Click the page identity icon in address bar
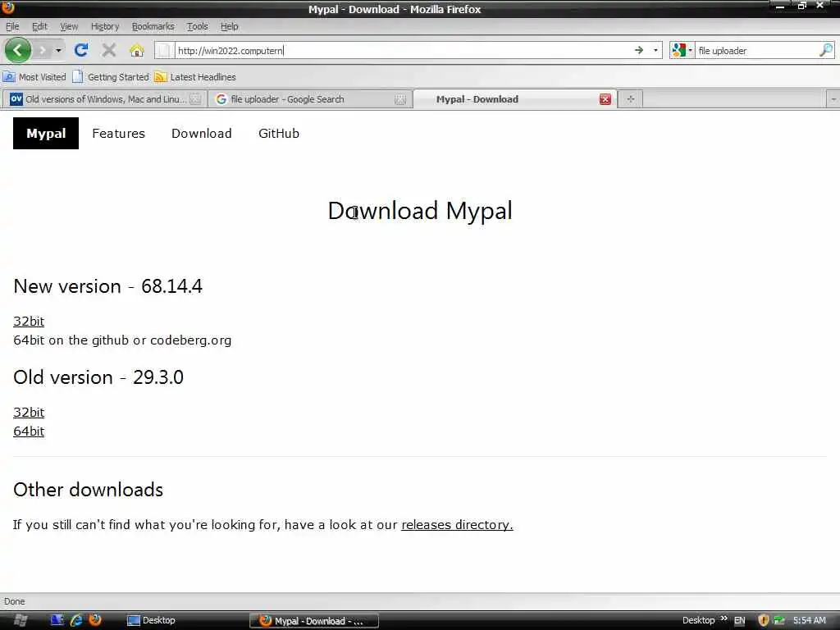840x630 pixels. 164,50
